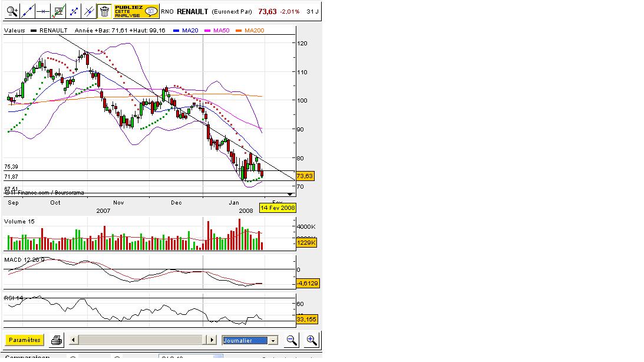Image resolution: width=644 pixels, height=362 pixels.
Task: Select the dashed segment drawing tool
Action: pos(74,12)
